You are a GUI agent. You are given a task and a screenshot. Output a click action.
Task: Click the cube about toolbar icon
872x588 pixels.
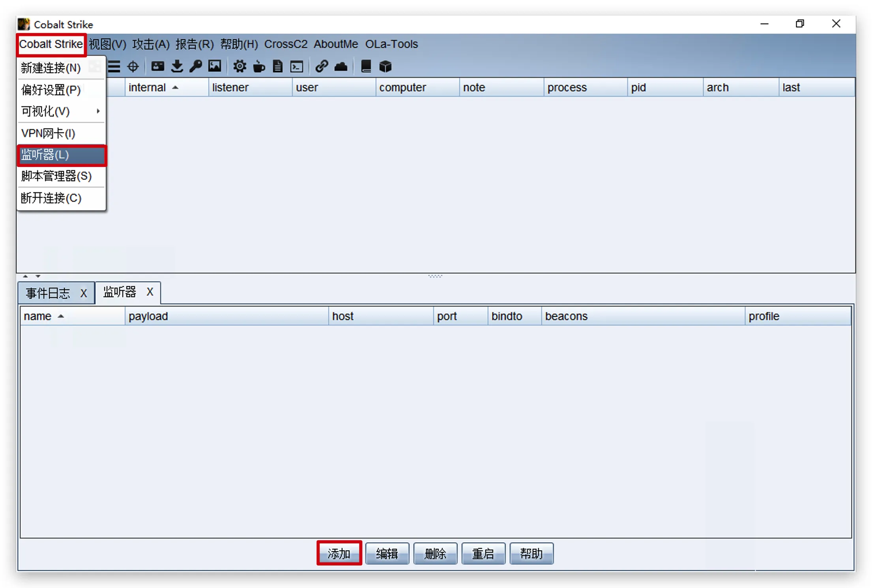click(x=385, y=66)
